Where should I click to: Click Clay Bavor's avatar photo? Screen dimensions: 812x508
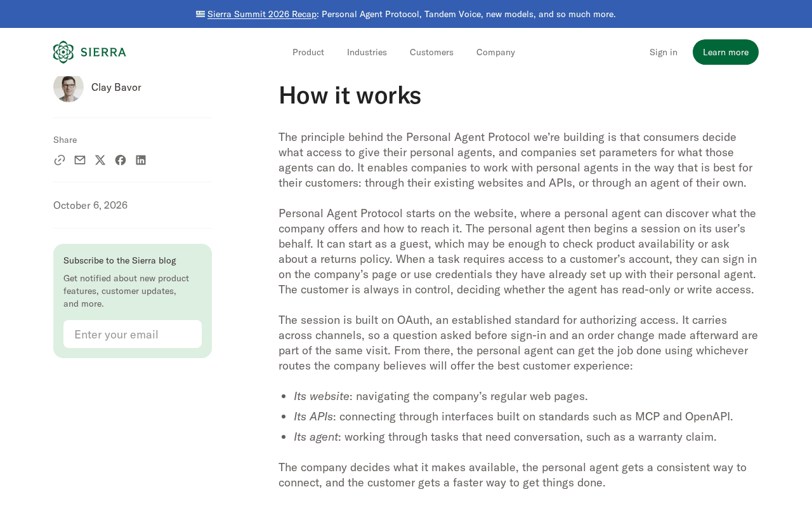tap(69, 88)
